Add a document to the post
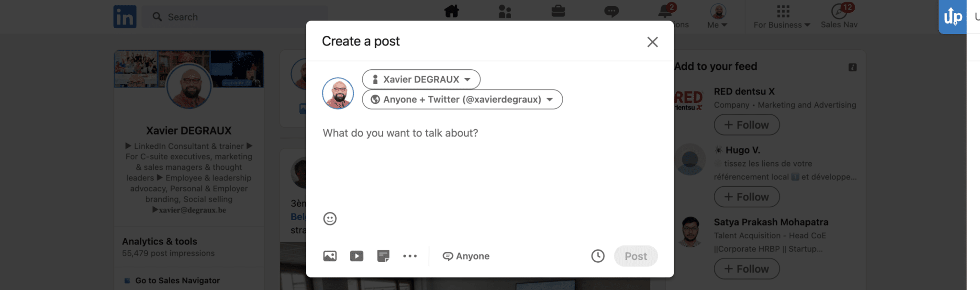The width and height of the screenshot is (980, 290). click(383, 256)
